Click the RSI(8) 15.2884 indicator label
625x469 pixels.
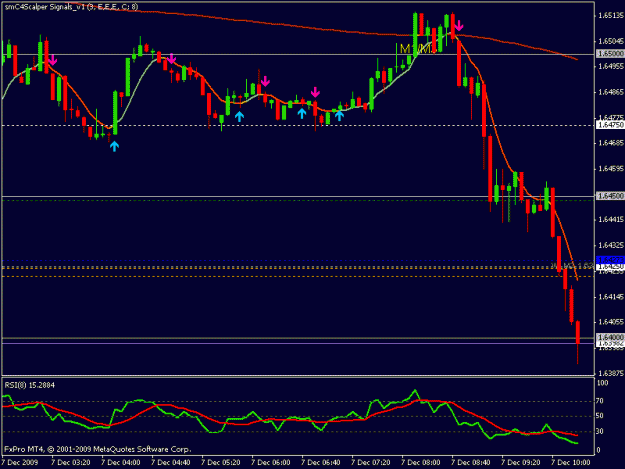(x=29, y=385)
